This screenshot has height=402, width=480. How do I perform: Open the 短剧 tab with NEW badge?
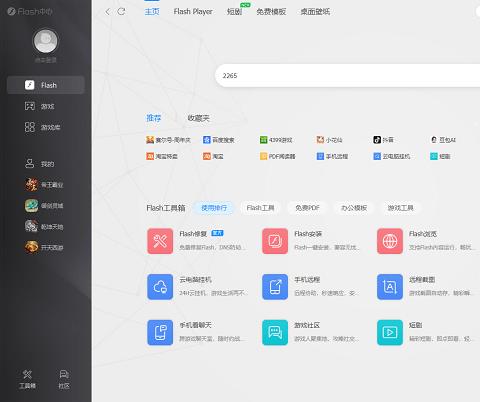pos(234,12)
